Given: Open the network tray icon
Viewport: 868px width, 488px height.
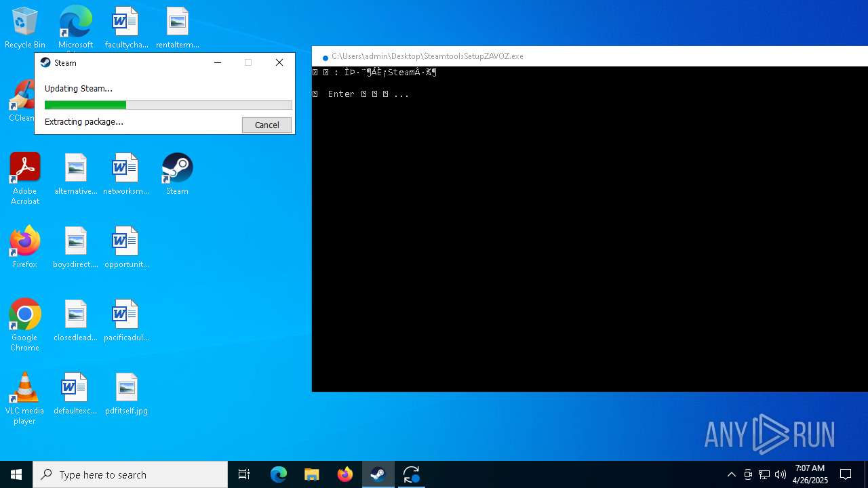Looking at the screenshot, I should click(x=764, y=474).
